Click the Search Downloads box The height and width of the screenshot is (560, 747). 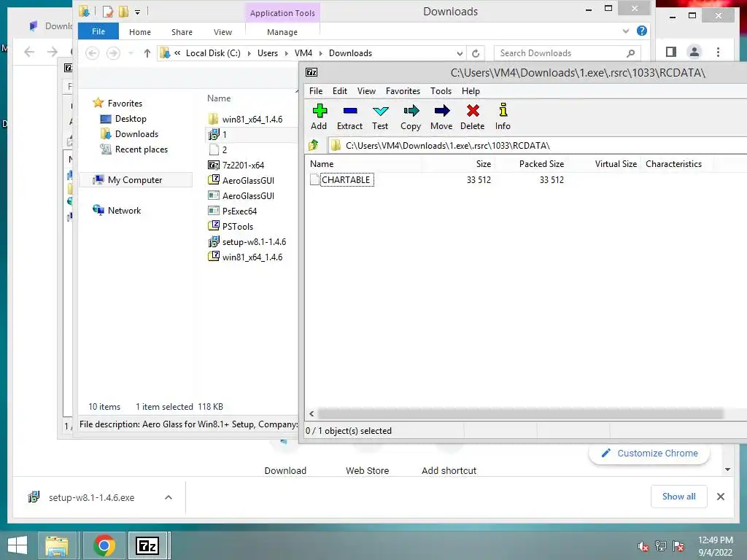pos(568,53)
